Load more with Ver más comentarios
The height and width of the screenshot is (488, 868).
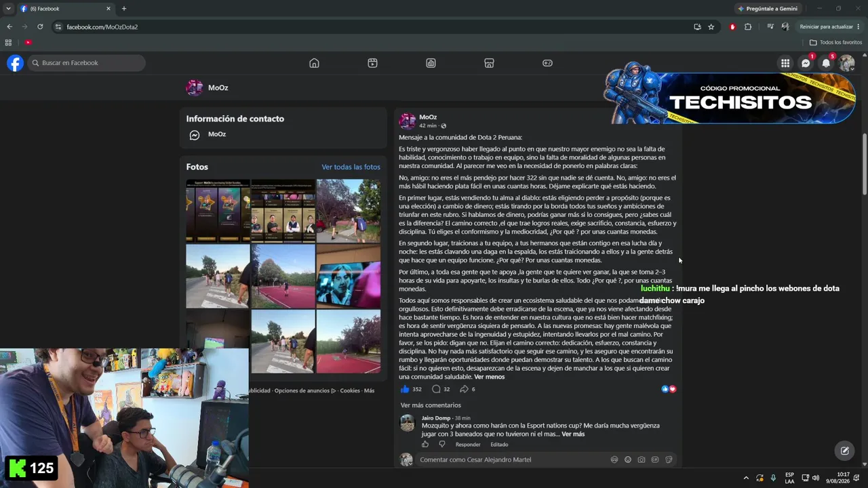click(x=431, y=405)
